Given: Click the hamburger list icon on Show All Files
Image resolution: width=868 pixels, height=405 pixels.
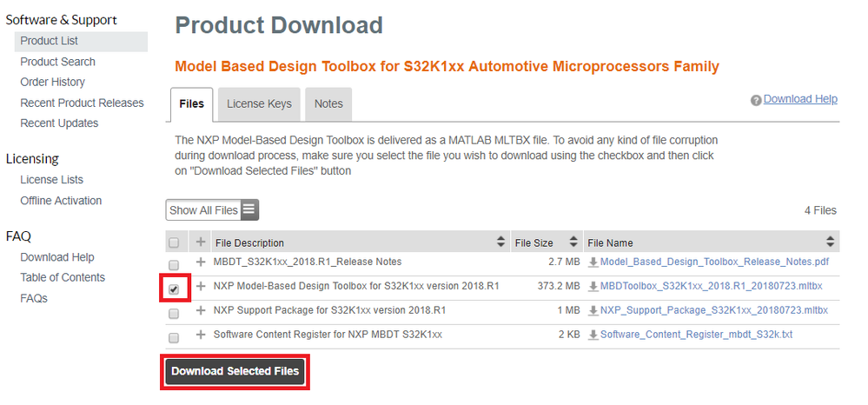Looking at the screenshot, I should point(249,209).
